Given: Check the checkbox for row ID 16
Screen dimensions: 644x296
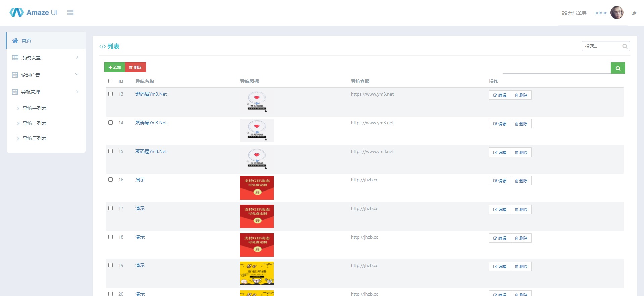Looking at the screenshot, I should tap(110, 179).
